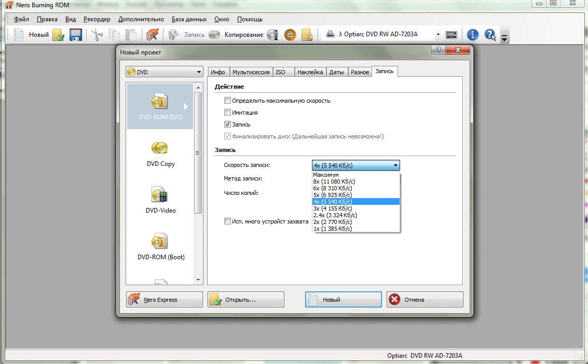The height and width of the screenshot is (364, 588).
Task: Open the Вид menu
Action: point(71,19)
